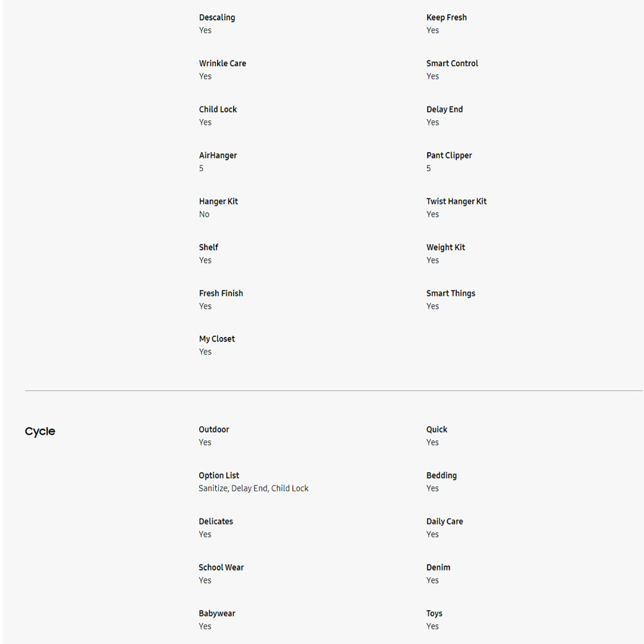
Task: Click the Weight Kit spec label
Action: coord(445,247)
